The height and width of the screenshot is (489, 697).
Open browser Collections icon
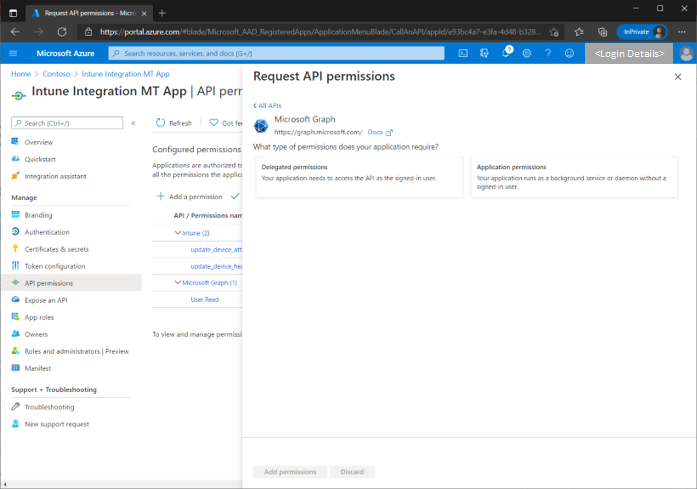pos(602,32)
